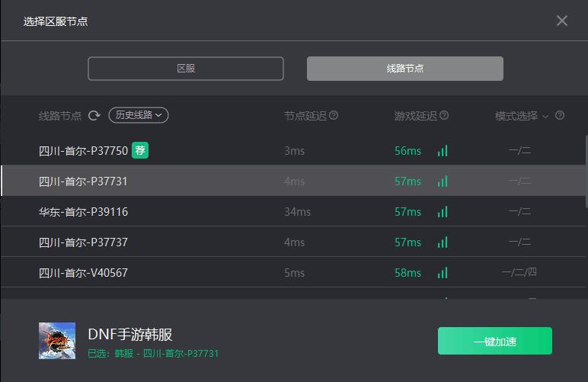
Task: Click signal bars icon for 华东-首尔-P39116
Action: pos(443,212)
